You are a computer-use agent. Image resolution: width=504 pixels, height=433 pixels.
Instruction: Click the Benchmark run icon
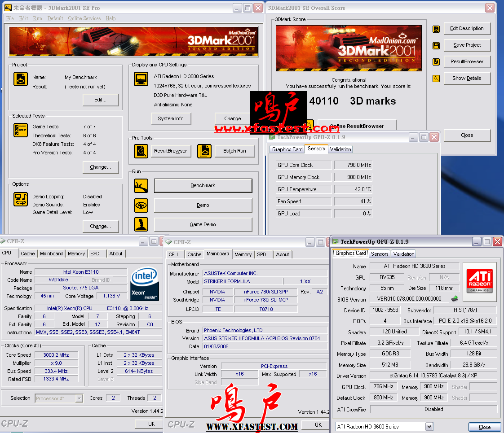141,186
